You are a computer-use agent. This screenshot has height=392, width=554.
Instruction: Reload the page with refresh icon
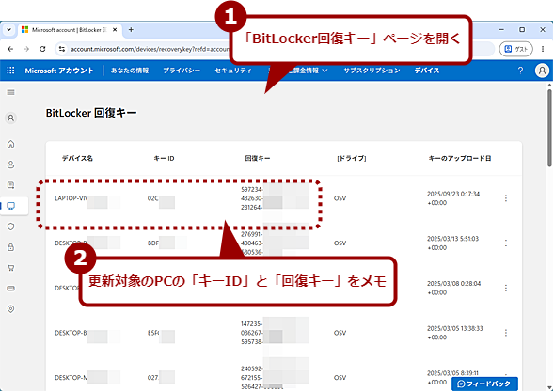pos(42,49)
